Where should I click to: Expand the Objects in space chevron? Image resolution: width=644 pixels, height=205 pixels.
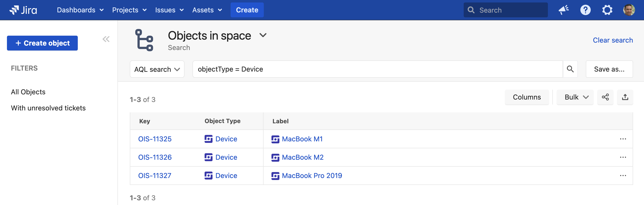(263, 35)
